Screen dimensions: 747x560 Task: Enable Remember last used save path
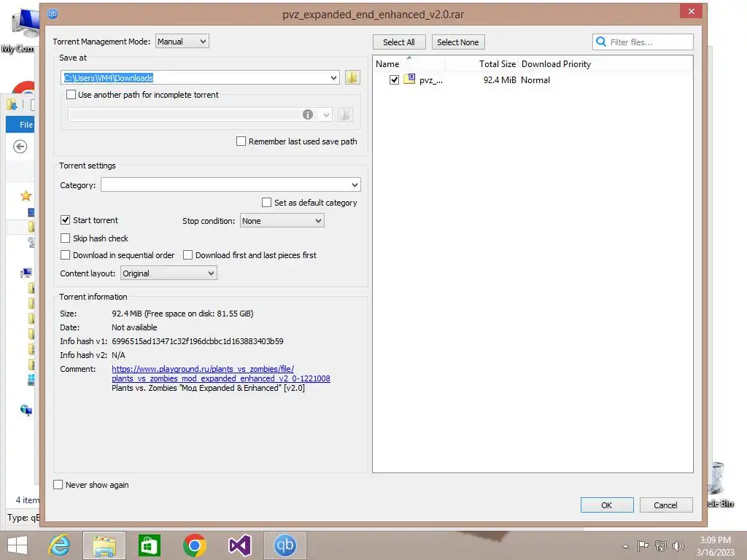point(241,141)
